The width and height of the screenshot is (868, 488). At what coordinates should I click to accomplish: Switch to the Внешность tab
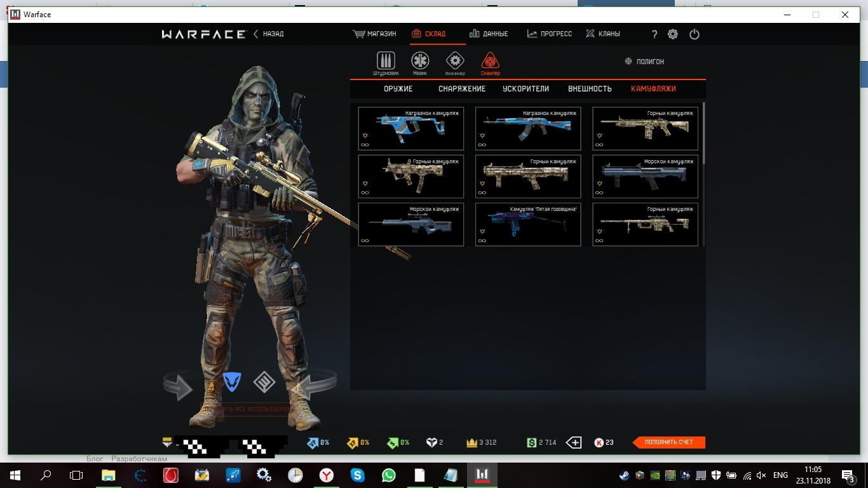point(590,89)
